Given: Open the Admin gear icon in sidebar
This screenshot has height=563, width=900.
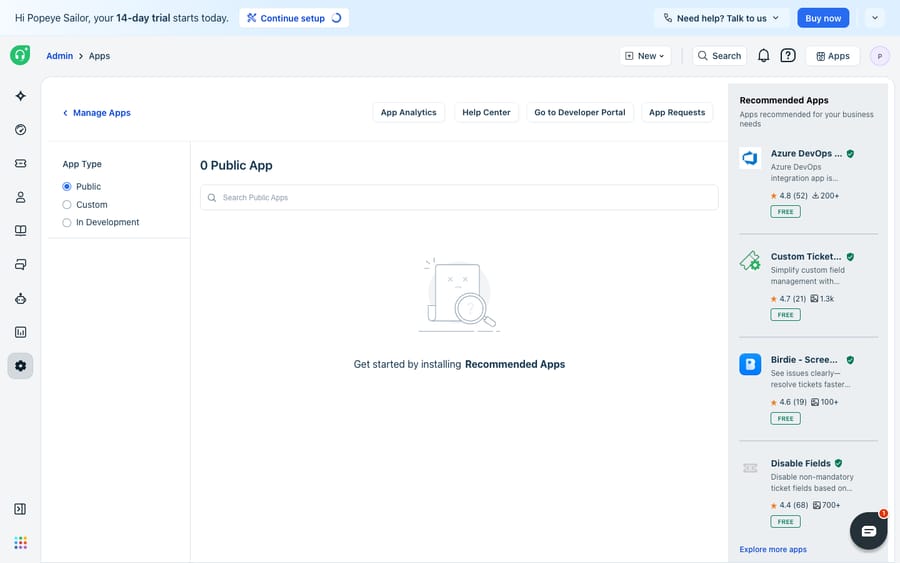Looking at the screenshot, I should 21,366.
